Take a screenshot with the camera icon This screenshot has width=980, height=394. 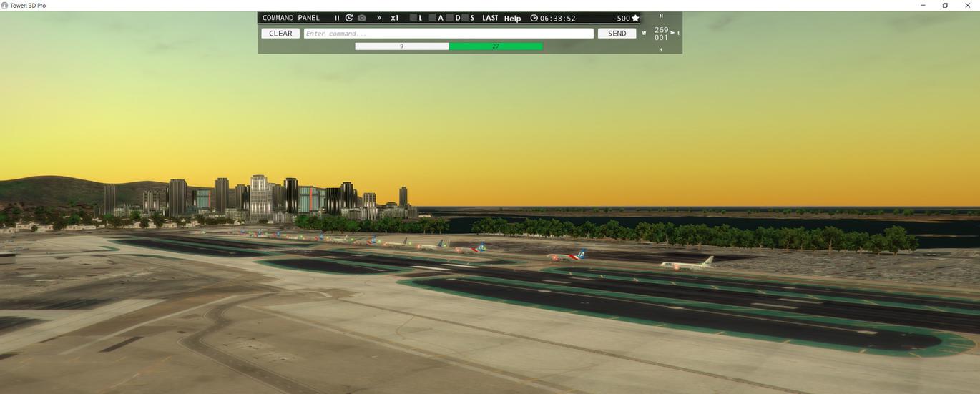pyautogui.click(x=362, y=18)
